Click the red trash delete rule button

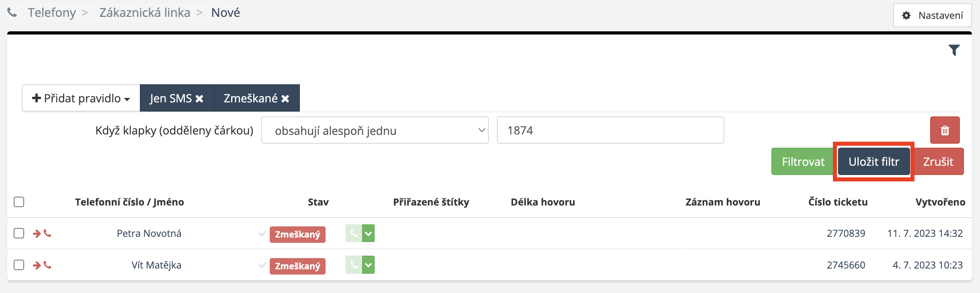point(945,130)
